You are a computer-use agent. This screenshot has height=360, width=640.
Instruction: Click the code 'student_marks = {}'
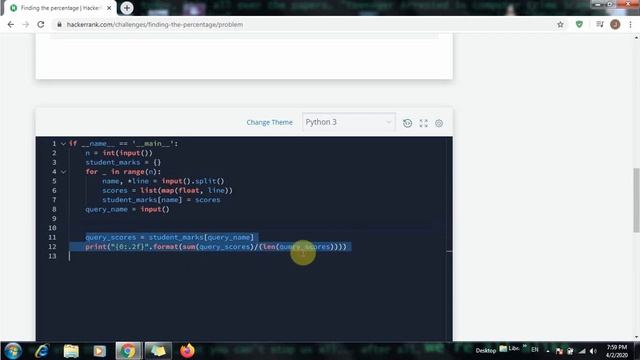[123, 162]
